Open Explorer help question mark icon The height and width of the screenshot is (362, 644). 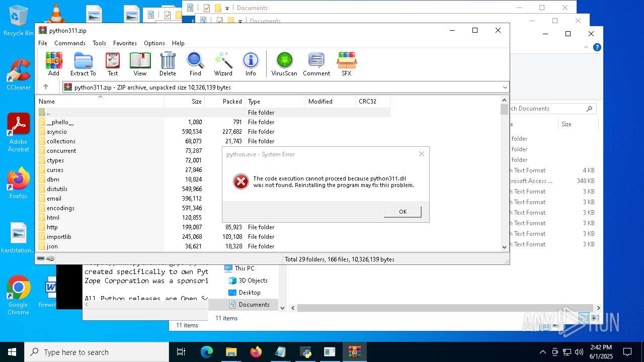click(597, 48)
